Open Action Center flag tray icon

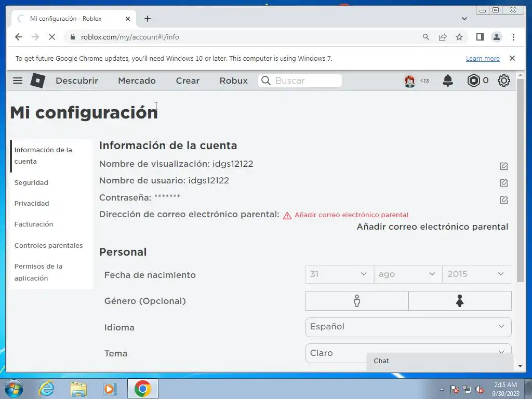coord(454,389)
